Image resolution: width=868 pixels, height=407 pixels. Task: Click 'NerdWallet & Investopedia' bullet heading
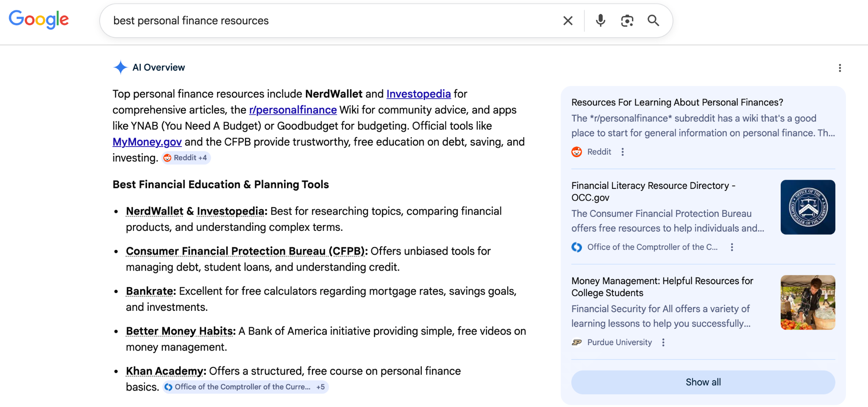point(197,211)
